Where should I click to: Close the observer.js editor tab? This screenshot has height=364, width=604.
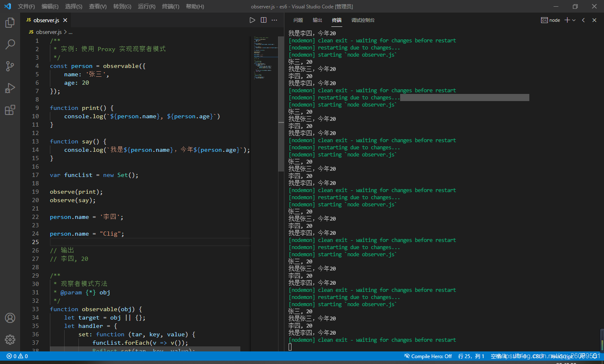click(65, 20)
